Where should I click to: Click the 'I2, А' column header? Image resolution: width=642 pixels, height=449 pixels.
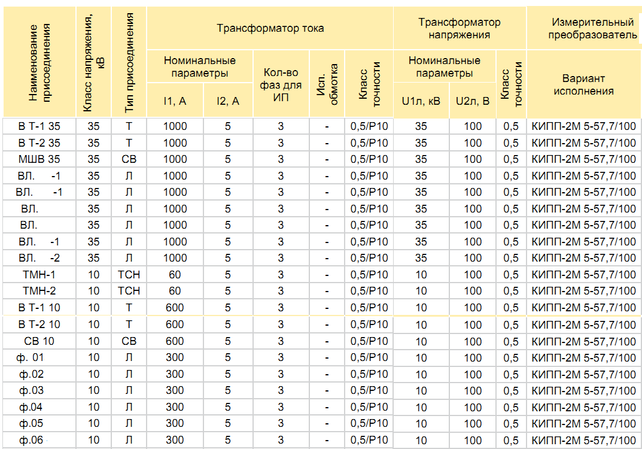228,101
